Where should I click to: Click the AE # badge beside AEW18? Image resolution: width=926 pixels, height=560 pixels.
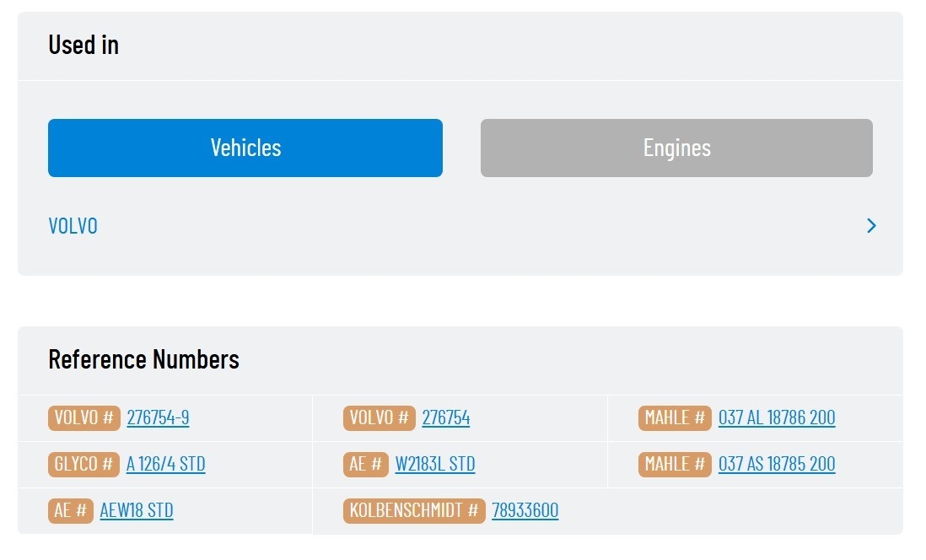click(x=71, y=511)
